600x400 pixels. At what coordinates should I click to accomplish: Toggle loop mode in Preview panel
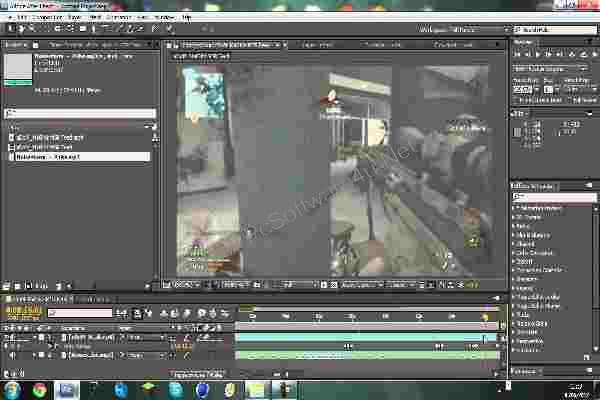pos(583,54)
